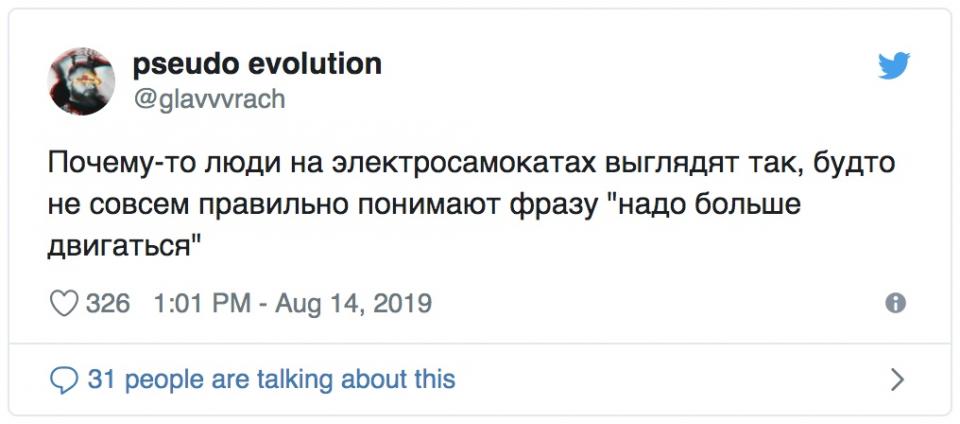
Task: Open the tweet info circle icon
Action: [896, 303]
